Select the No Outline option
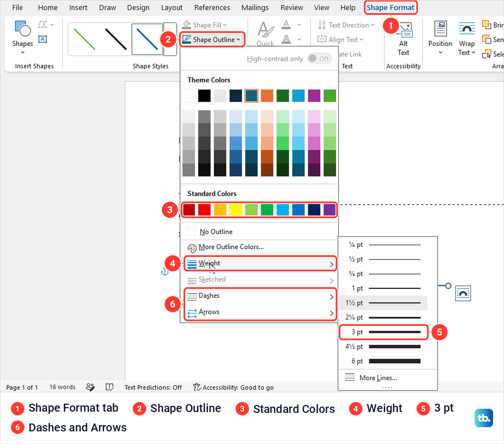 pyautogui.click(x=259, y=231)
